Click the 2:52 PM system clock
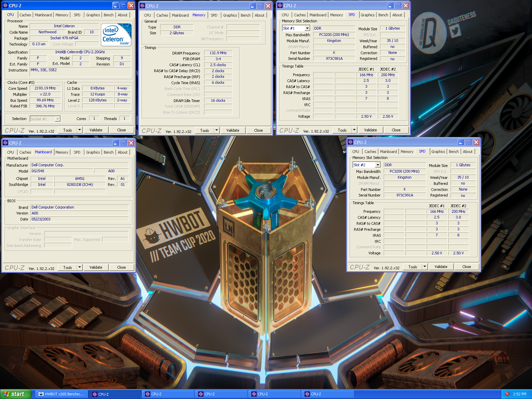The width and height of the screenshot is (532, 399). pyautogui.click(x=520, y=394)
